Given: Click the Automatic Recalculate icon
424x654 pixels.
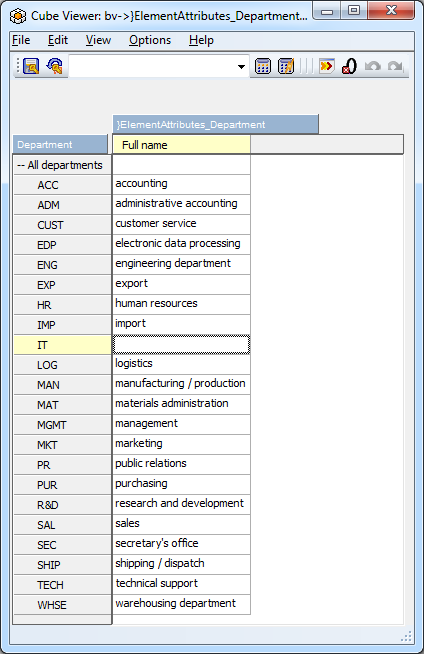Looking at the screenshot, I should (286, 66).
